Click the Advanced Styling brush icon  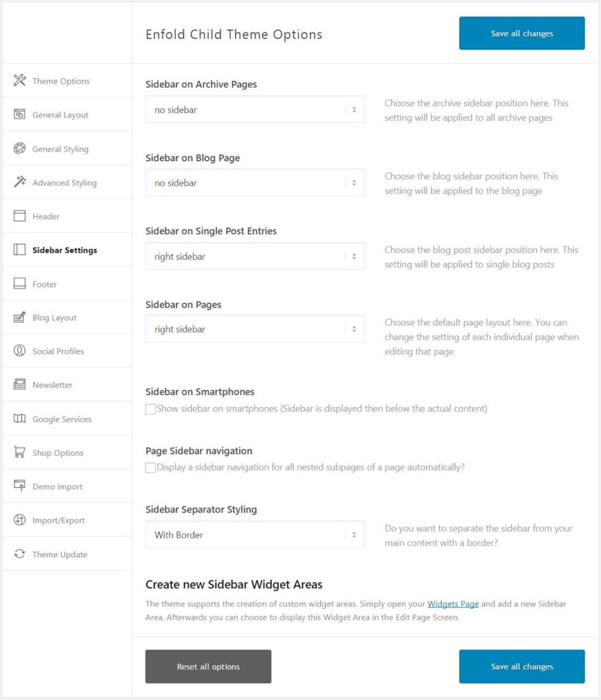point(18,182)
